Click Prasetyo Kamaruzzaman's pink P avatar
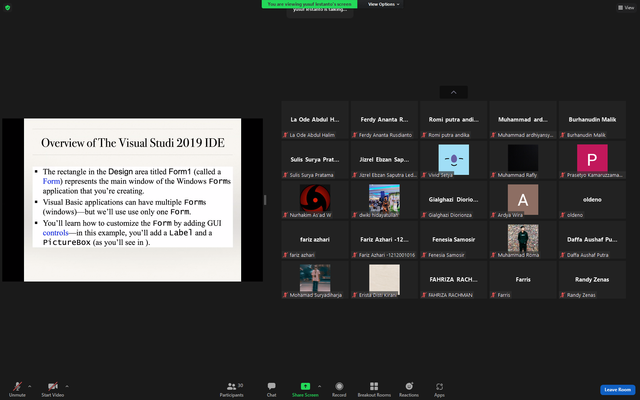 592,158
